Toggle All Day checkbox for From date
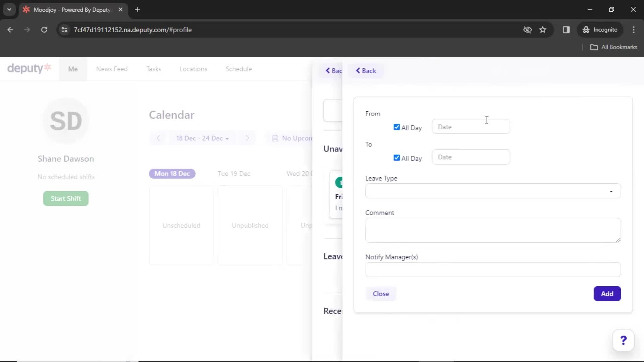 [x=397, y=127]
